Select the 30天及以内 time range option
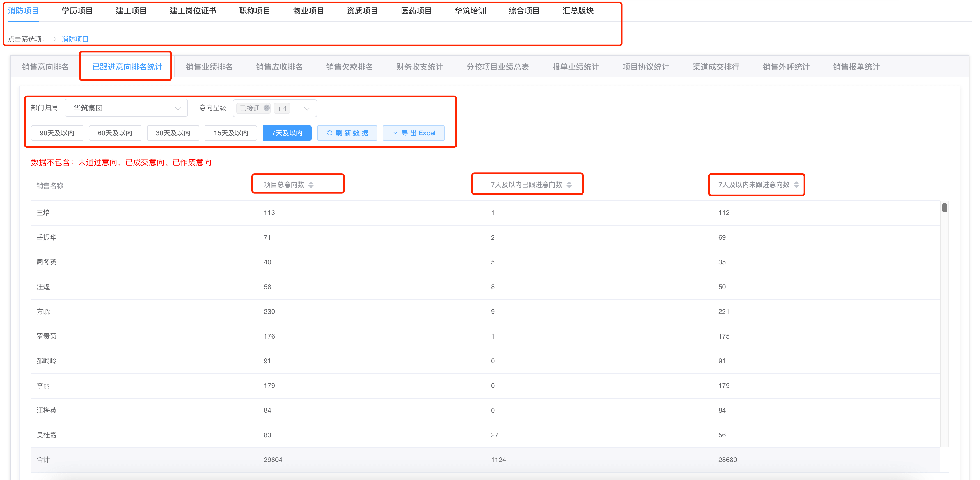 pyautogui.click(x=173, y=133)
